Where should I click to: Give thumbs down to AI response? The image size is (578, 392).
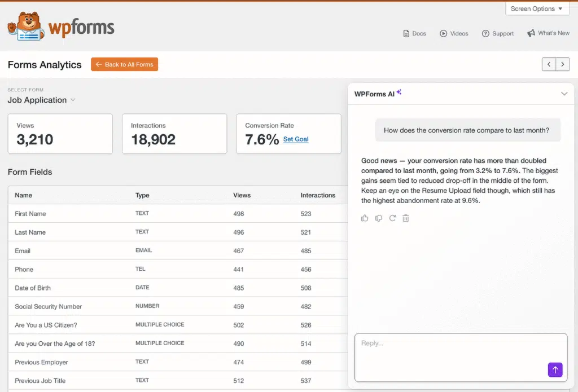379,218
